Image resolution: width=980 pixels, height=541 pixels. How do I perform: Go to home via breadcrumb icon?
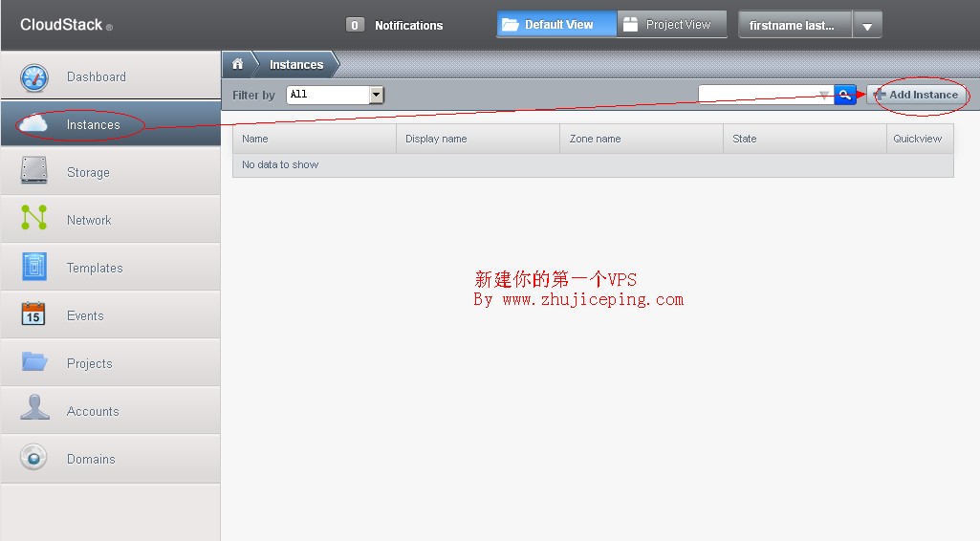pos(237,64)
